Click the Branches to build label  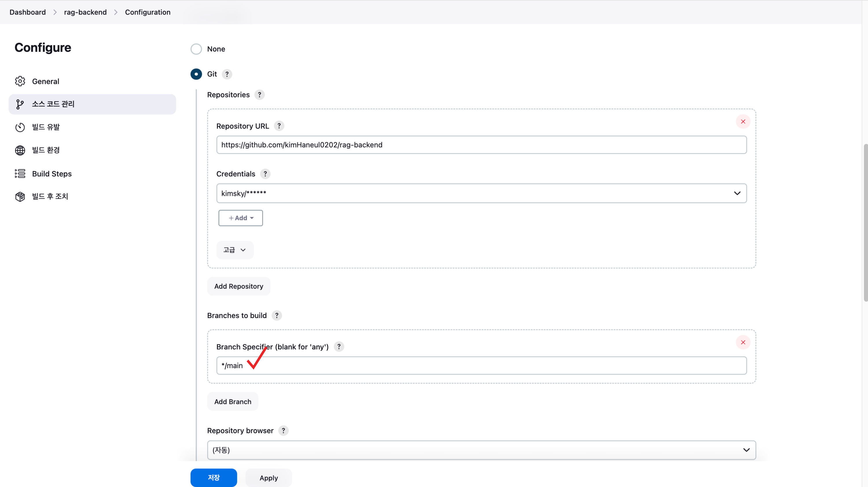point(237,315)
